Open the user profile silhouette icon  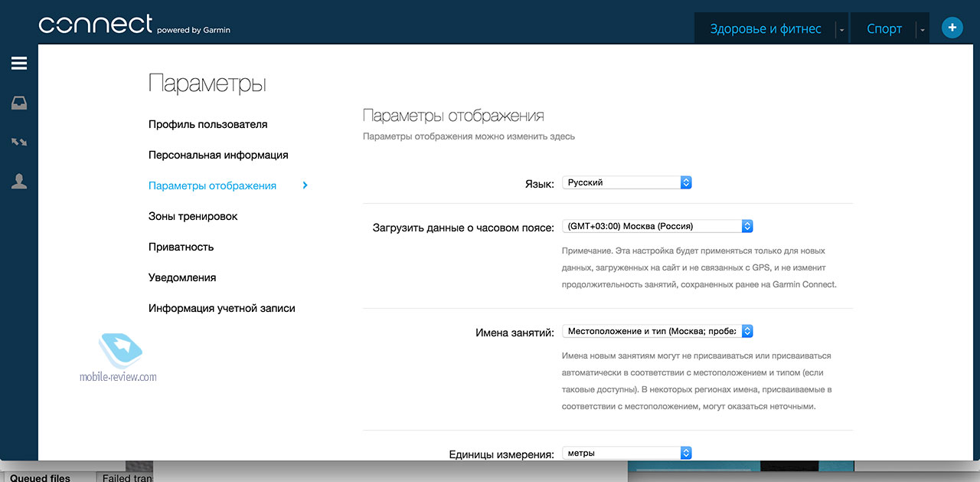(x=19, y=182)
